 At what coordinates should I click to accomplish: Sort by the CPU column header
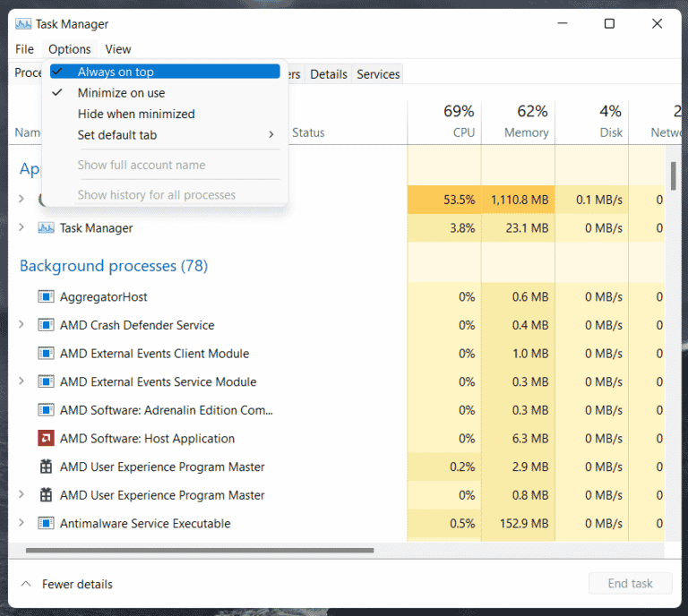click(444, 123)
